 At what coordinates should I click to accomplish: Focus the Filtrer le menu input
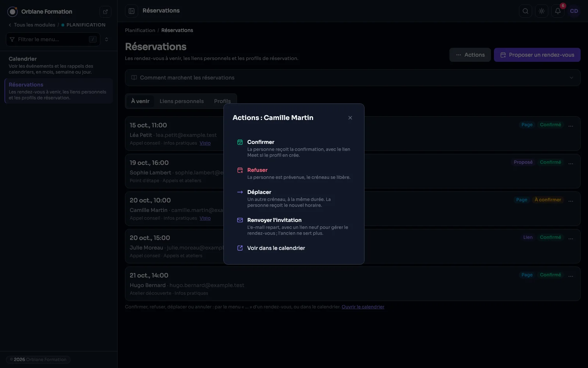click(53, 39)
